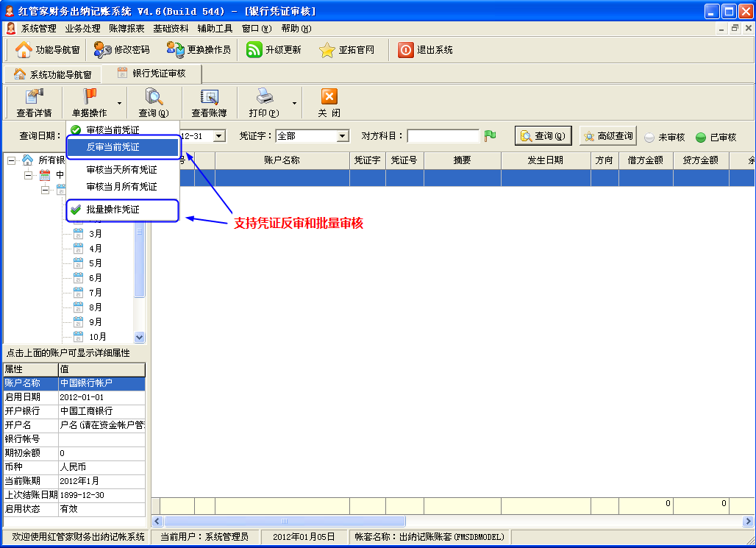Click the green flag beside 对方科目
The height and width of the screenshot is (548, 756).
pyautogui.click(x=490, y=136)
